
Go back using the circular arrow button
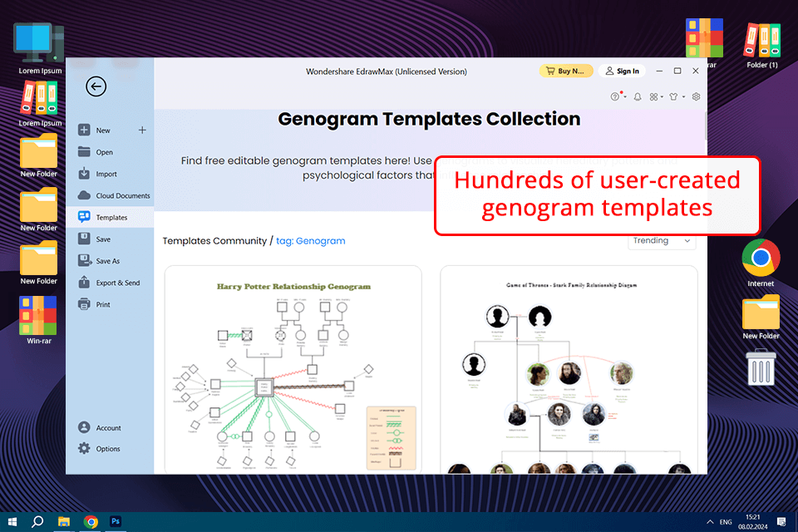(96, 86)
